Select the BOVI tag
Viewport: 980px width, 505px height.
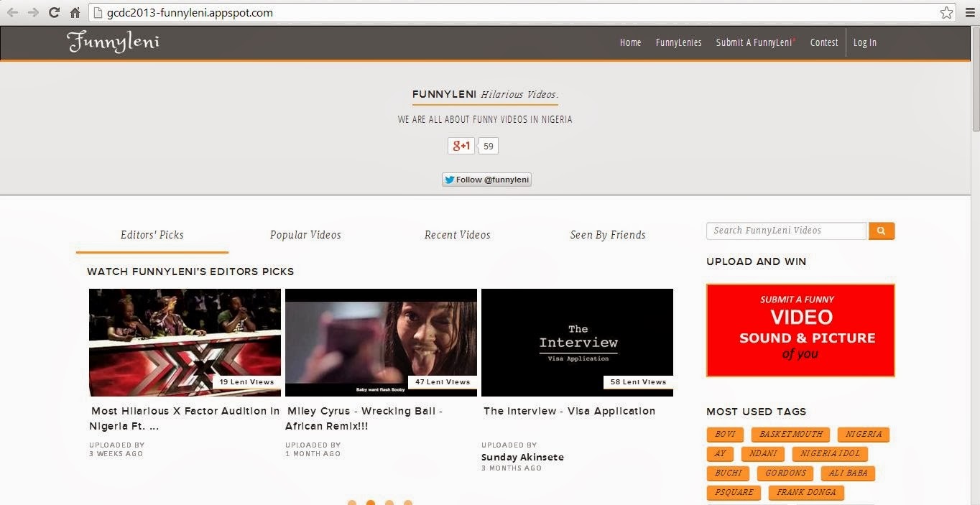(725, 435)
